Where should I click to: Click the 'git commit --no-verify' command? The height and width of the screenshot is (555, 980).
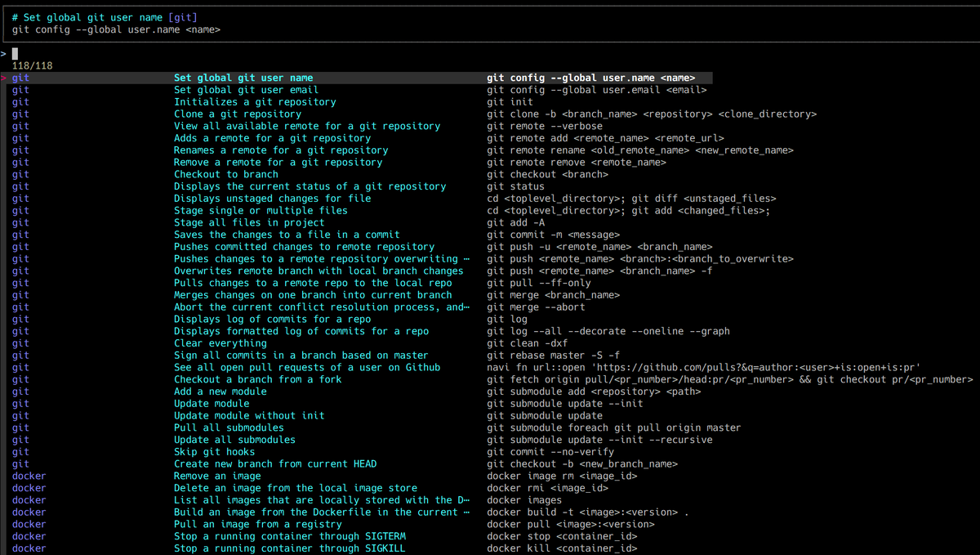pos(550,452)
